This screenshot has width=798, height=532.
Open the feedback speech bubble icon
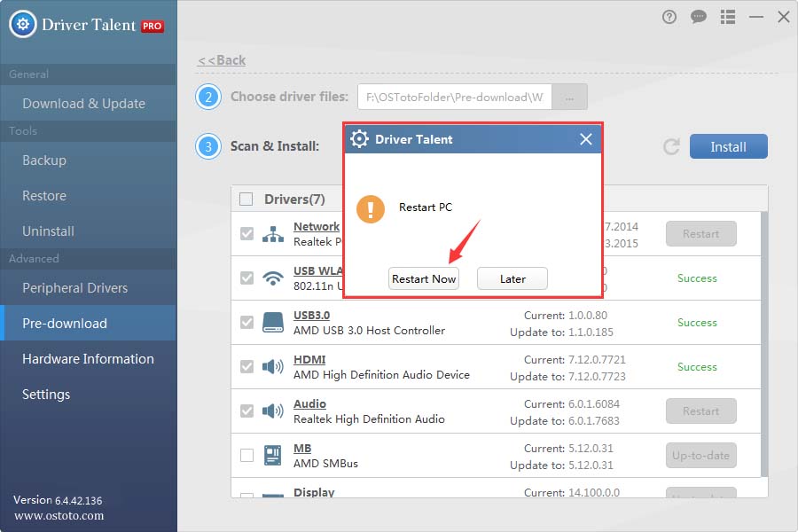(699, 18)
